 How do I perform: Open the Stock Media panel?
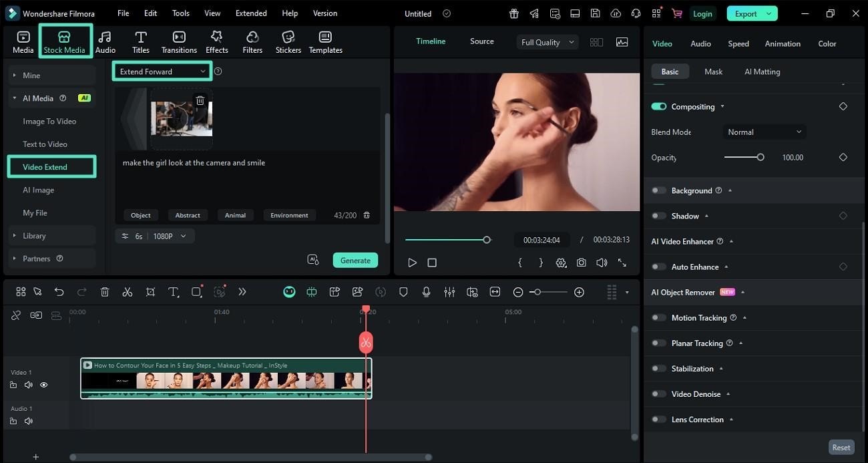[x=64, y=41]
